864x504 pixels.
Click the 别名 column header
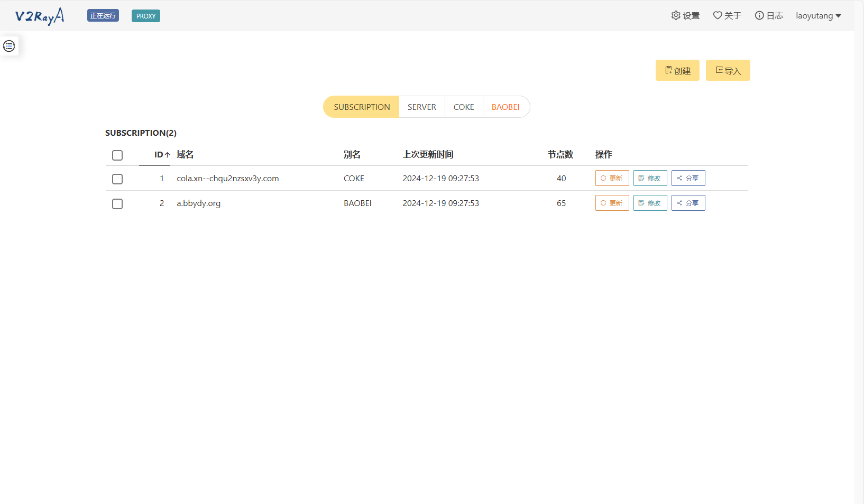[x=352, y=154]
